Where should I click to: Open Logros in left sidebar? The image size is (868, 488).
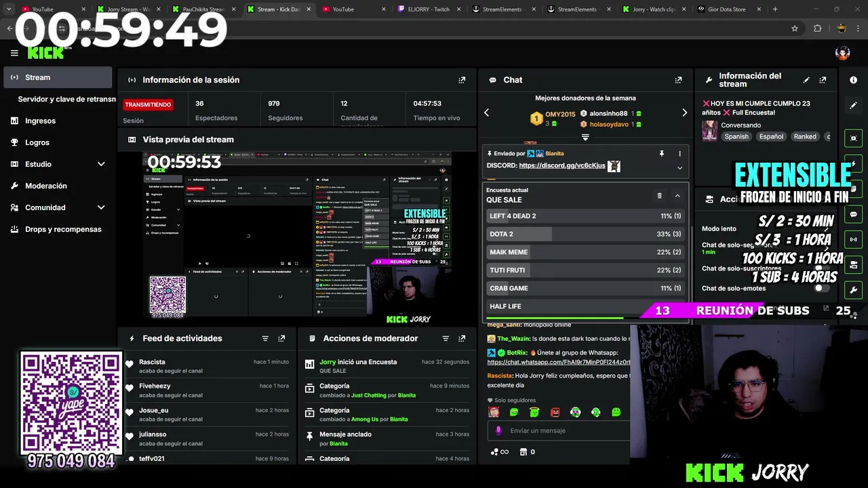click(58, 142)
